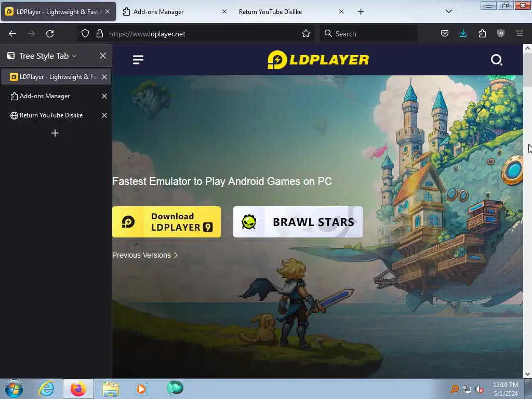Image resolution: width=532 pixels, height=399 pixels.
Task: Switch to Return YouTube Dislike tab
Action: (290, 12)
